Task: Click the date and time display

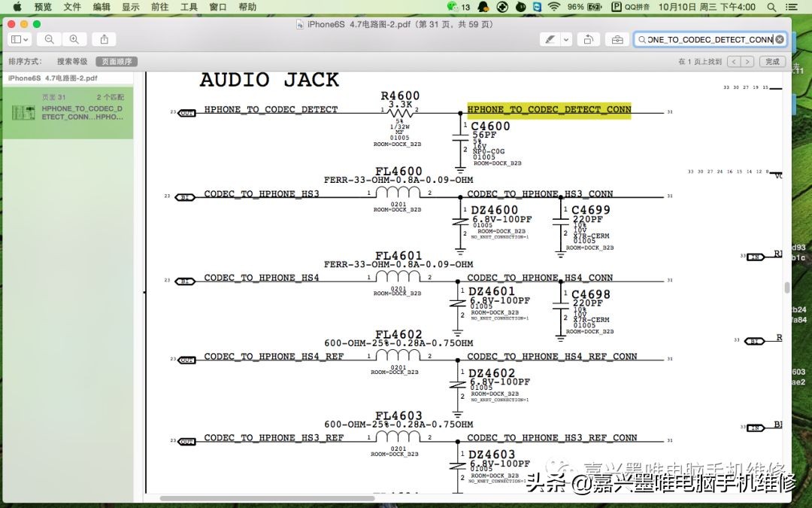Action: pyautogui.click(x=707, y=7)
